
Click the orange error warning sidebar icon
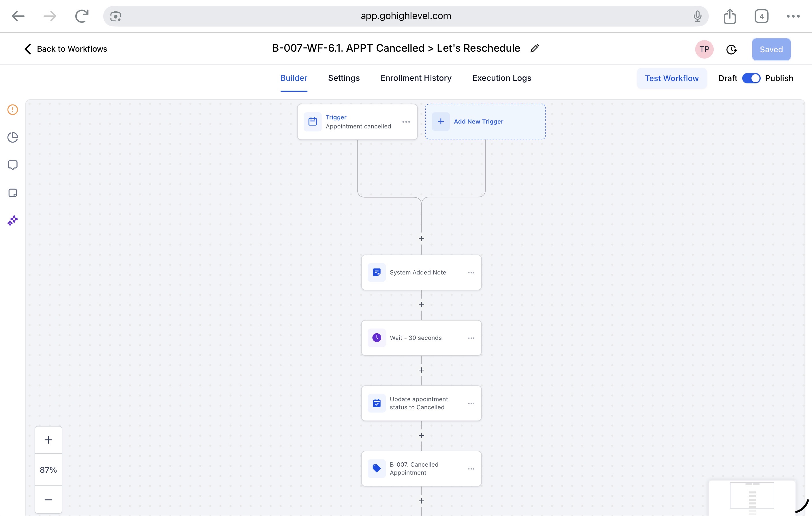click(12, 110)
